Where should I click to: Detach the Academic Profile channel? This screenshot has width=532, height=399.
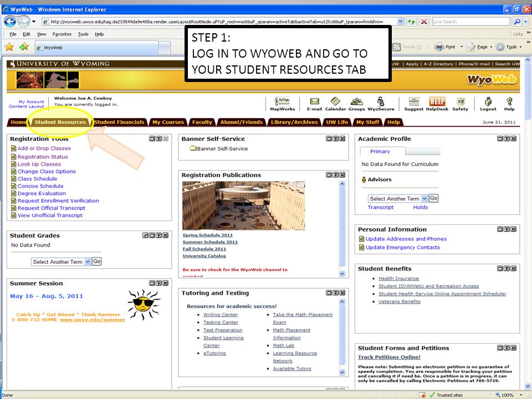pos(500,139)
